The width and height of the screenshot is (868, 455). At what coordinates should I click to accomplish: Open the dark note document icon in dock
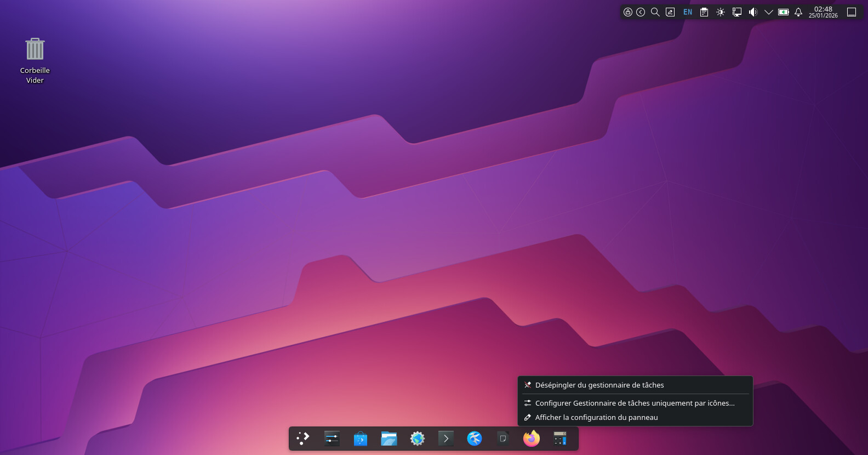(x=503, y=439)
